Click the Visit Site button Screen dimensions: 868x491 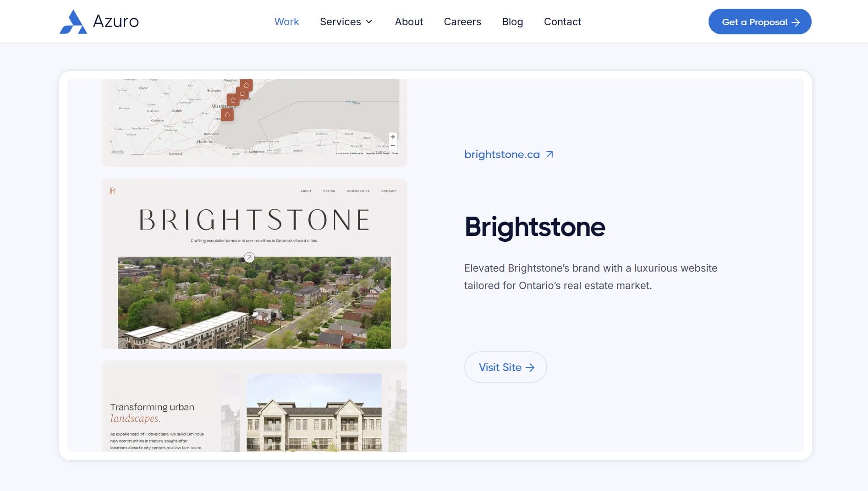(505, 367)
